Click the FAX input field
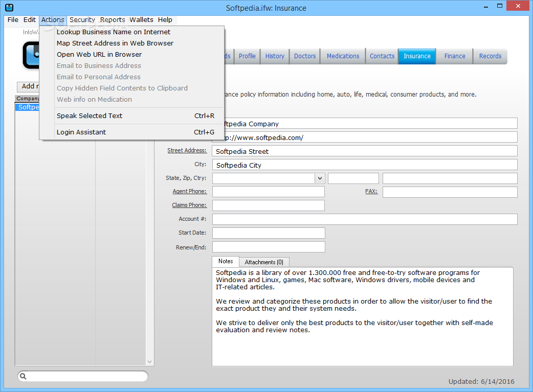The width and height of the screenshot is (533, 392). (x=450, y=192)
